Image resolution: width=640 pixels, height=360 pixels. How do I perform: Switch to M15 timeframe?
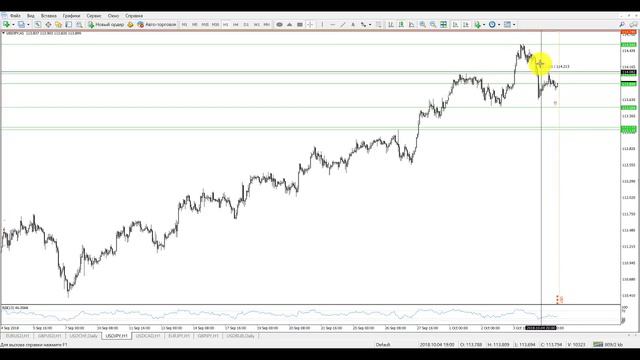(205, 24)
